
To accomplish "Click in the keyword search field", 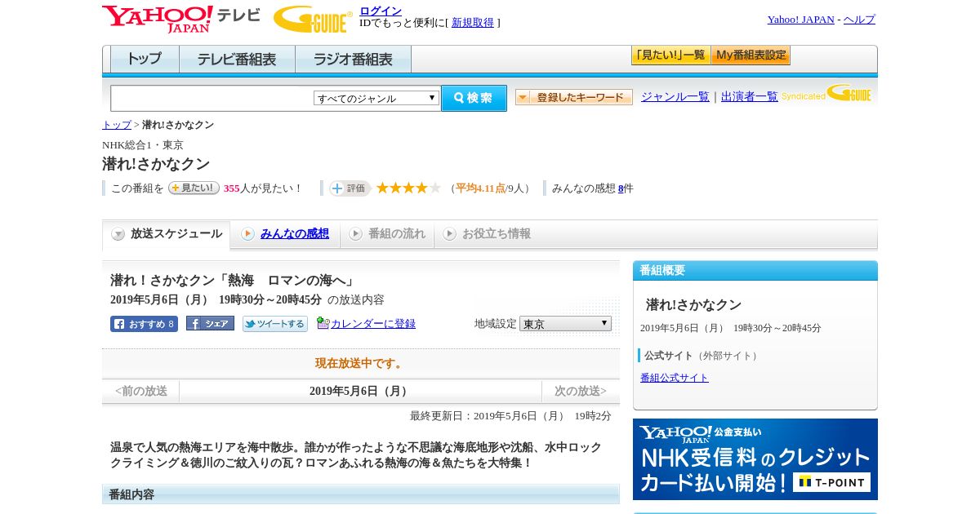I will pyautogui.click(x=212, y=98).
